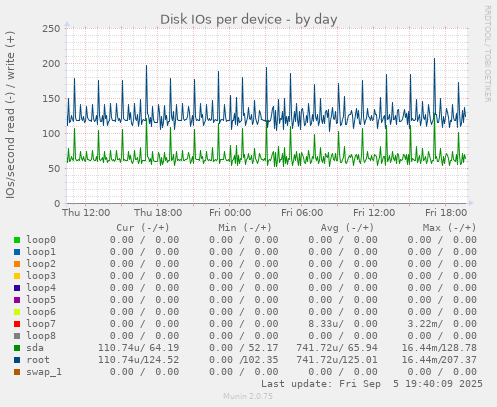This screenshot has width=497, height=407.
Task: Click the sda dark green legend swatch
Action: click(17, 348)
